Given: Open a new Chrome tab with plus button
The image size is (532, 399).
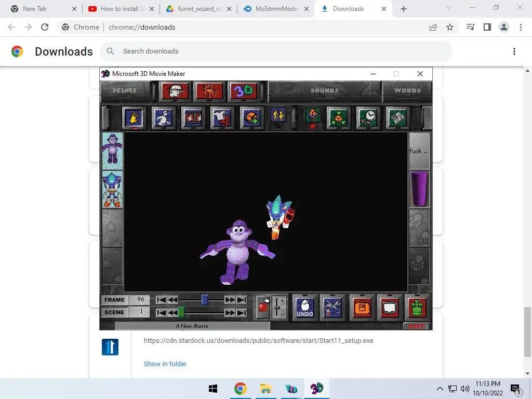Looking at the screenshot, I should click(x=403, y=9).
